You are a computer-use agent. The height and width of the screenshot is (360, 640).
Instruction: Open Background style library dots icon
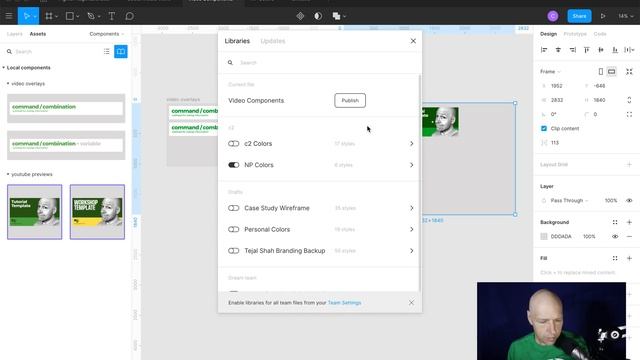[615, 222]
